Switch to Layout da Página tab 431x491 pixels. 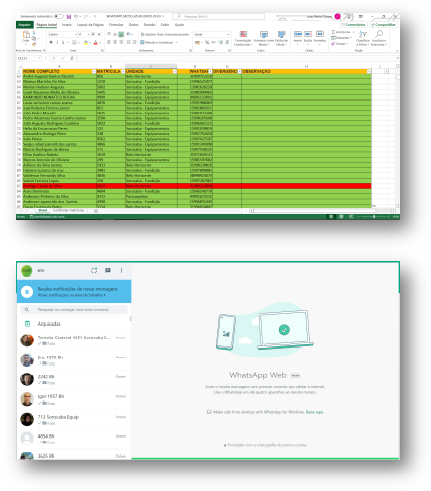click(x=90, y=25)
